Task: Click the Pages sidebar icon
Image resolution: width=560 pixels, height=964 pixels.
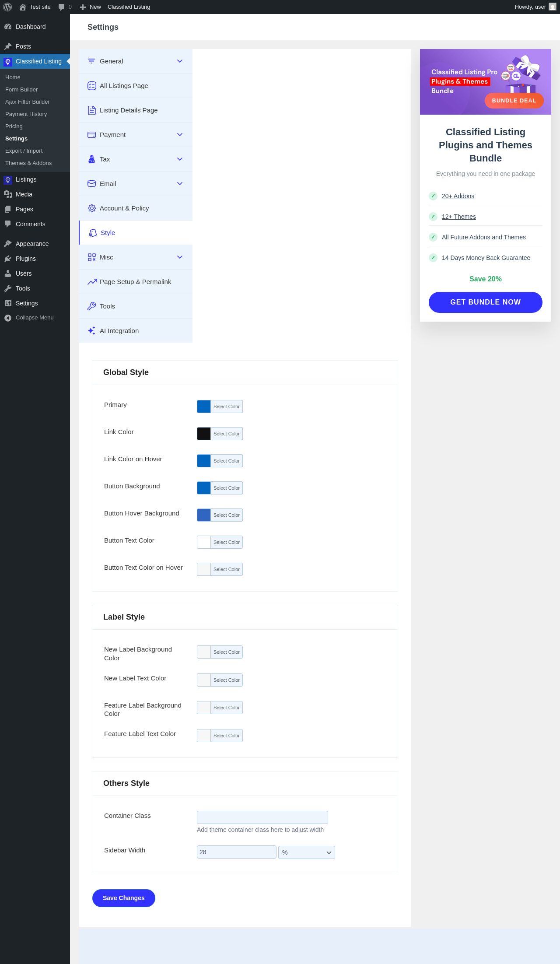Action: point(8,209)
